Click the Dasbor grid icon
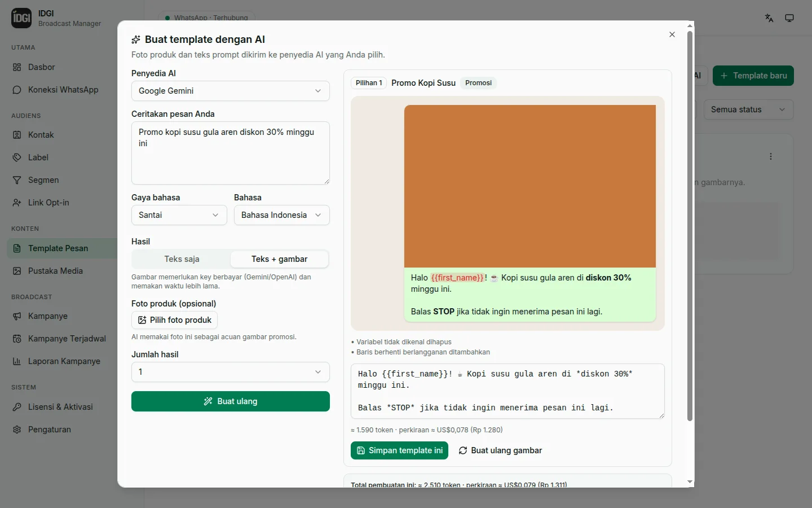812x508 pixels. tap(17, 67)
